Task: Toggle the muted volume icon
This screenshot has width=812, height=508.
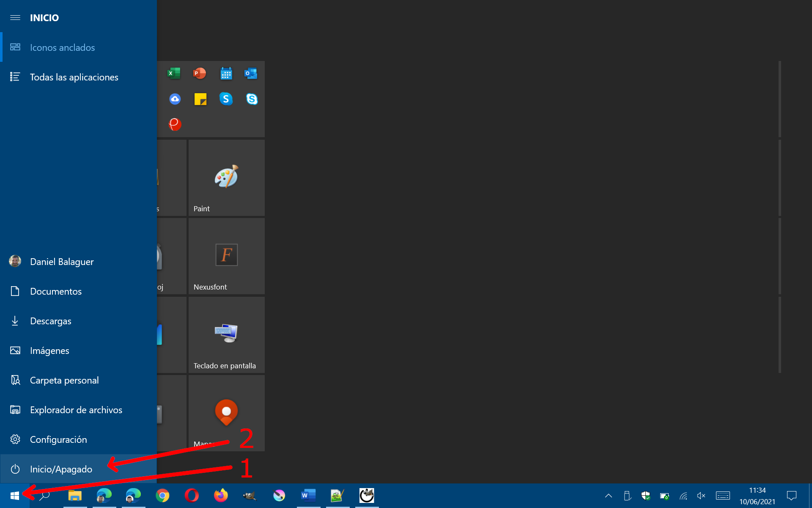Action: (701, 496)
